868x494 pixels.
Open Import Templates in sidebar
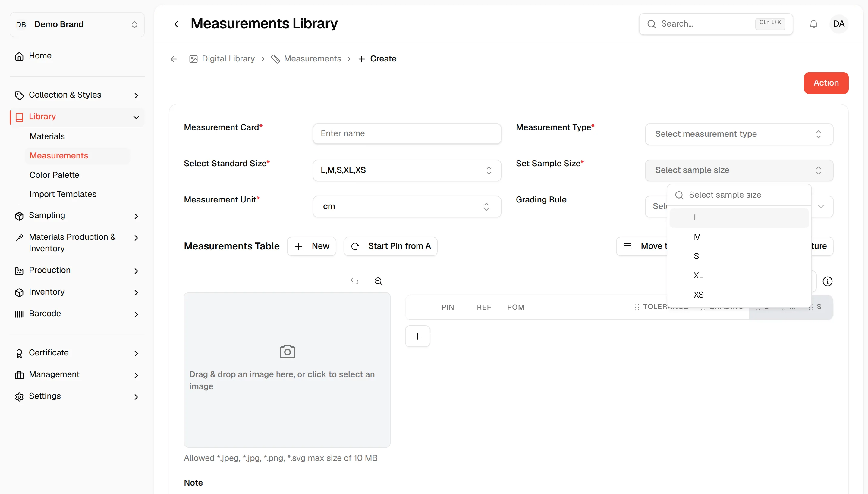tap(63, 194)
